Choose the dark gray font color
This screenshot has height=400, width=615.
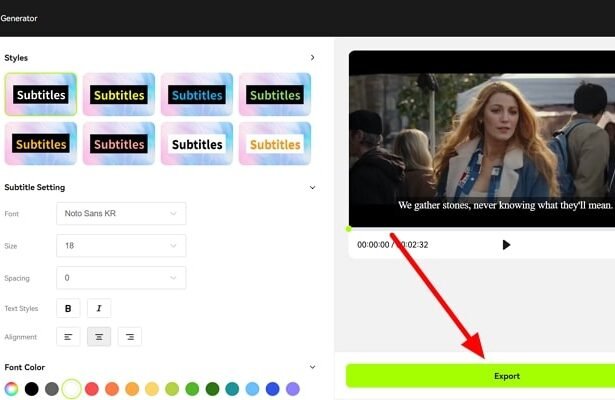[x=52, y=389]
